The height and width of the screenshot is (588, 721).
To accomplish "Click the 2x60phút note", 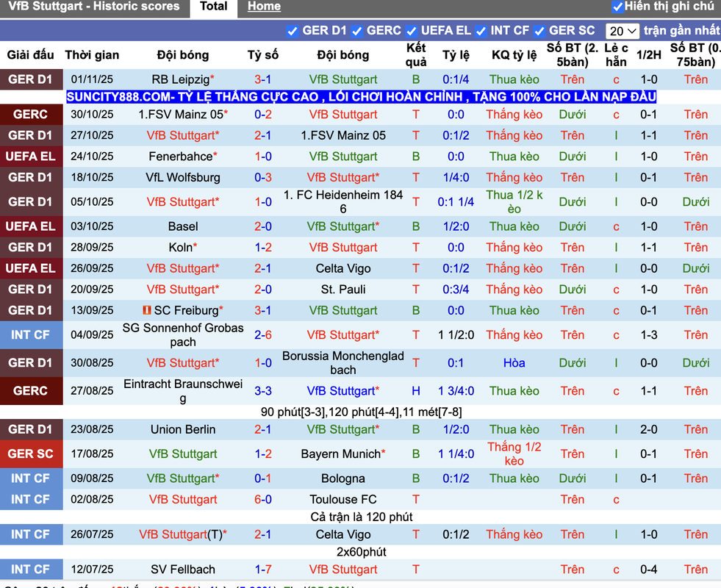I will tap(361, 552).
